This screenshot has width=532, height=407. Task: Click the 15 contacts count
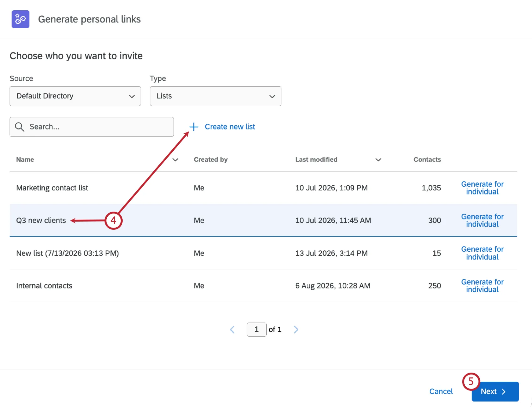437,253
